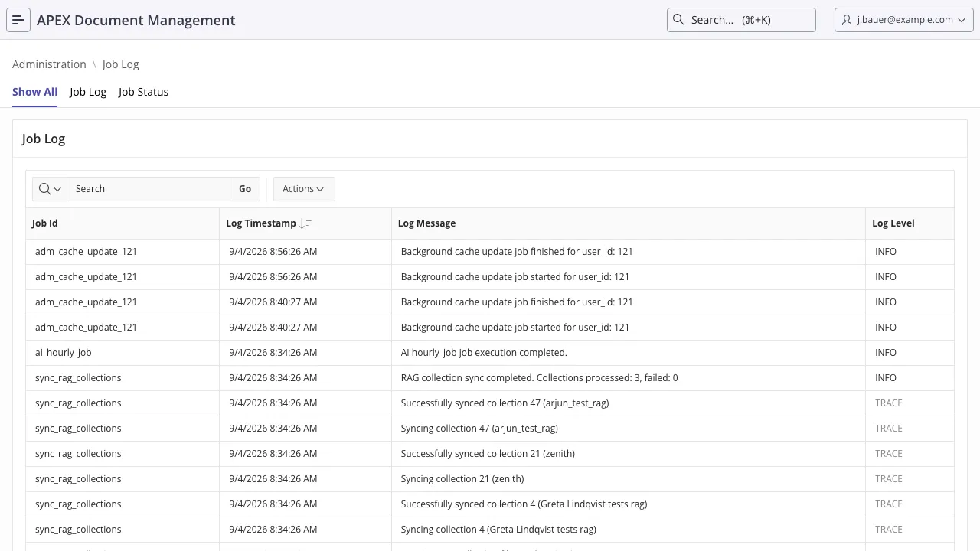Click TRACE level for 'Syncing collection 21 (zenith)'
This screenshot has width=980, height=551.
(889, 479)
